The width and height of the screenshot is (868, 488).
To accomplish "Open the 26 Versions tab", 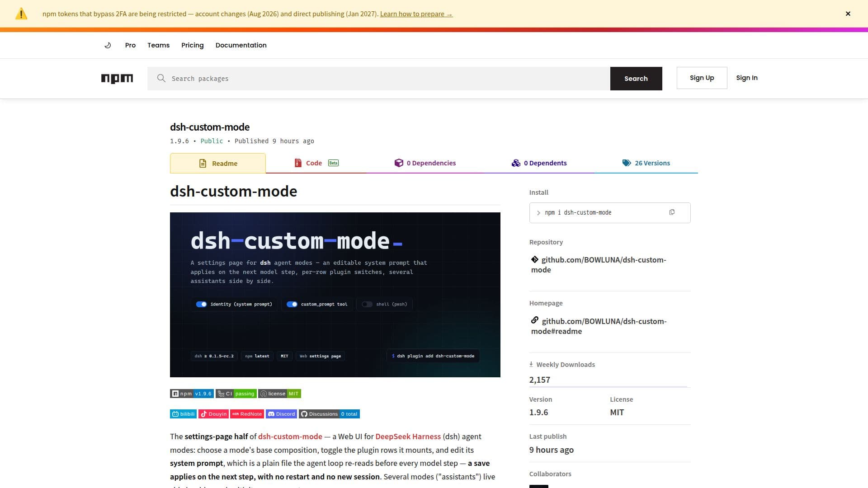I will pyautogui.click(x=646, y=163).
